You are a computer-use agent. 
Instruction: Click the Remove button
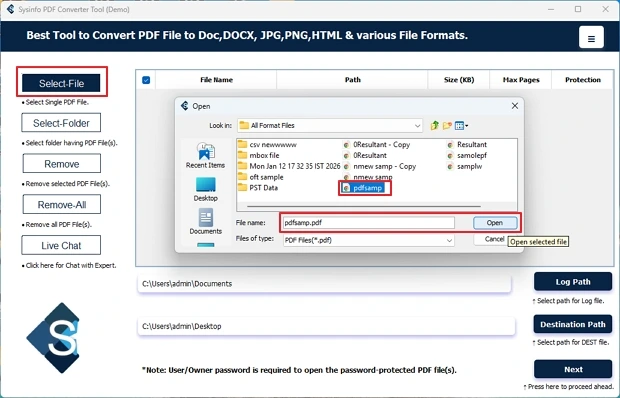tap(62, 164)
